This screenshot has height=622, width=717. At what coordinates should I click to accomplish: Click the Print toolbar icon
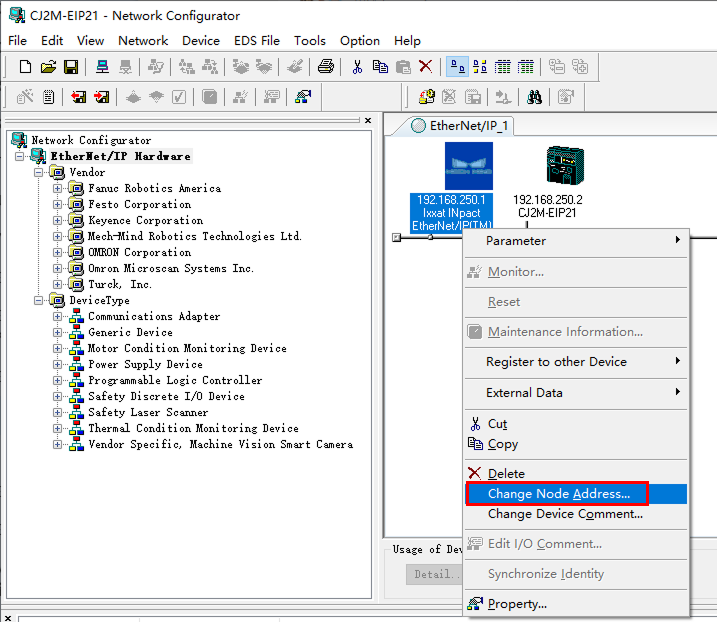[325, 67]
